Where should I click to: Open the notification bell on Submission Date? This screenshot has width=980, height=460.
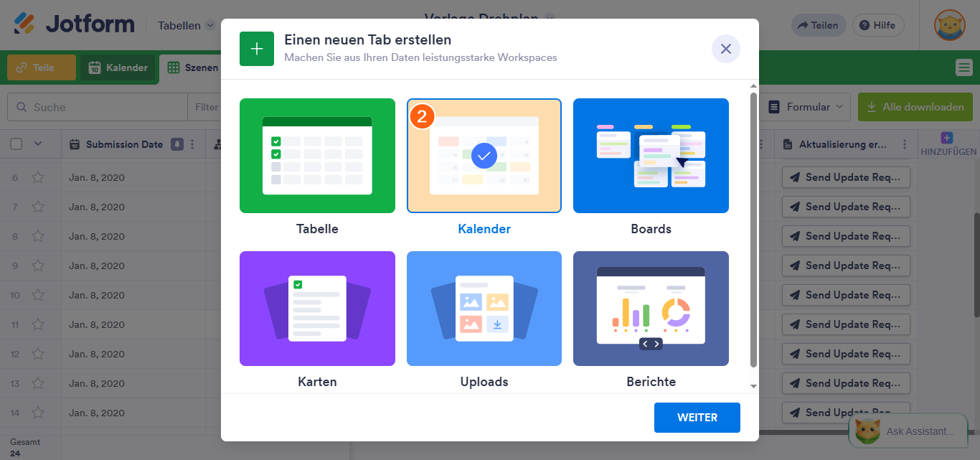[177, 144]
